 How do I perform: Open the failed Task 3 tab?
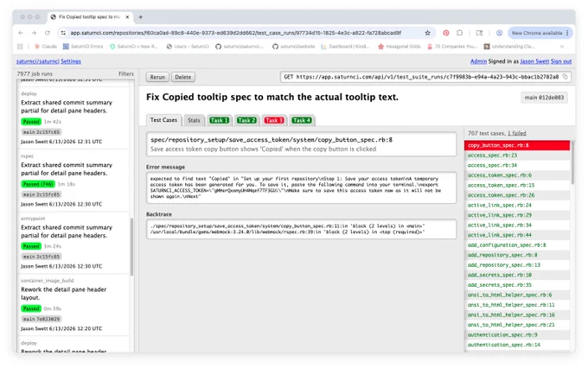pos(274,120)
